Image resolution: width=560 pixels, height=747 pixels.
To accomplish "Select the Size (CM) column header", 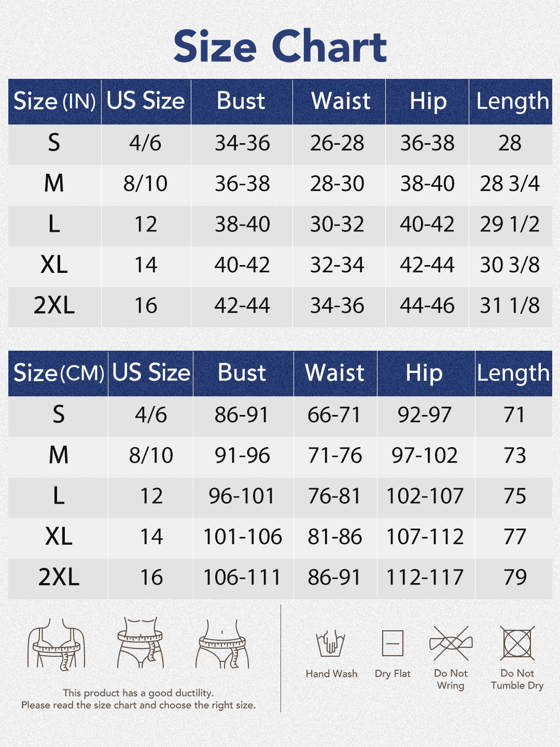I will click(58, 373).
